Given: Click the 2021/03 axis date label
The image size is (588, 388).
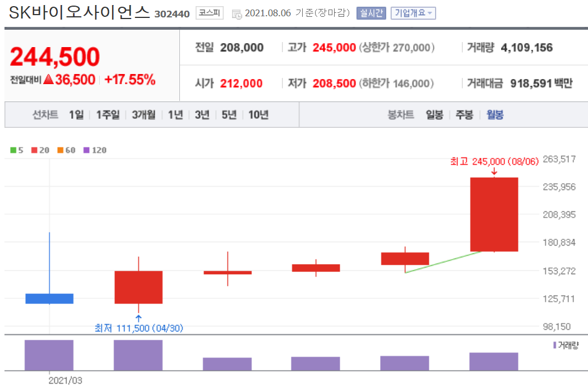Looking at the screenshot, I should (x=65, y=380).
